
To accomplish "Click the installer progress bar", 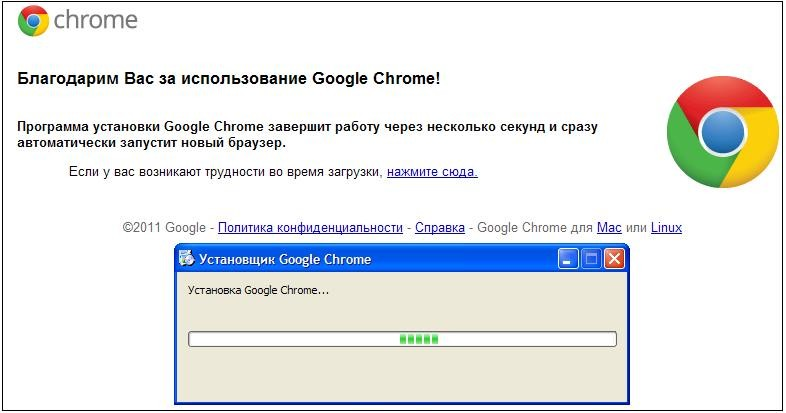I will [402, 339].
